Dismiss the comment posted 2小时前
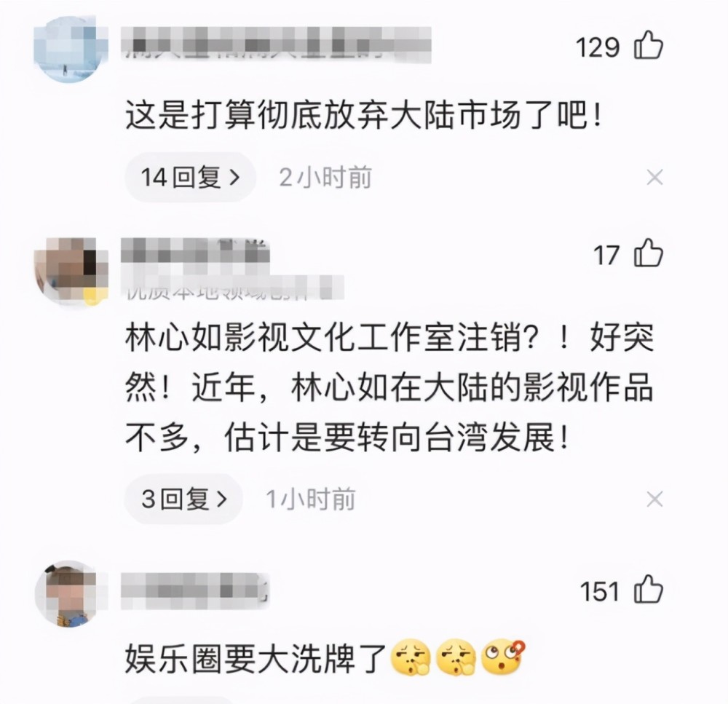Viewport: 728px width, 704px height. click(654, 177)
